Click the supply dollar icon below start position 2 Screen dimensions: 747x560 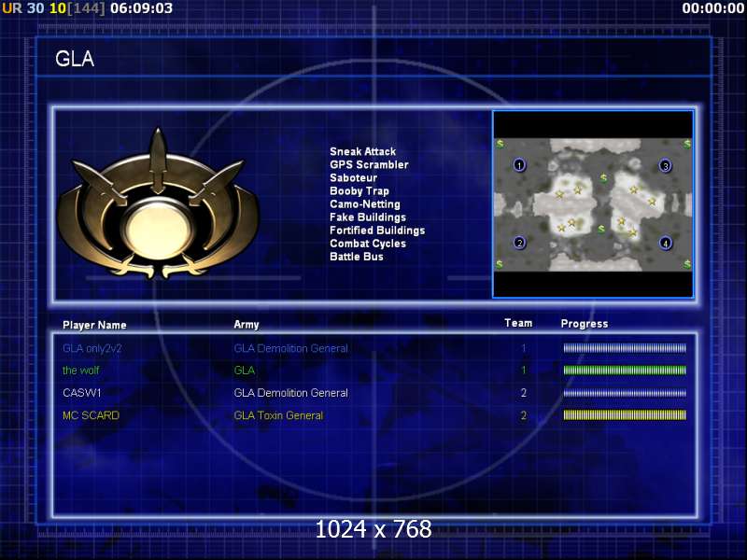tap(500, 264)
